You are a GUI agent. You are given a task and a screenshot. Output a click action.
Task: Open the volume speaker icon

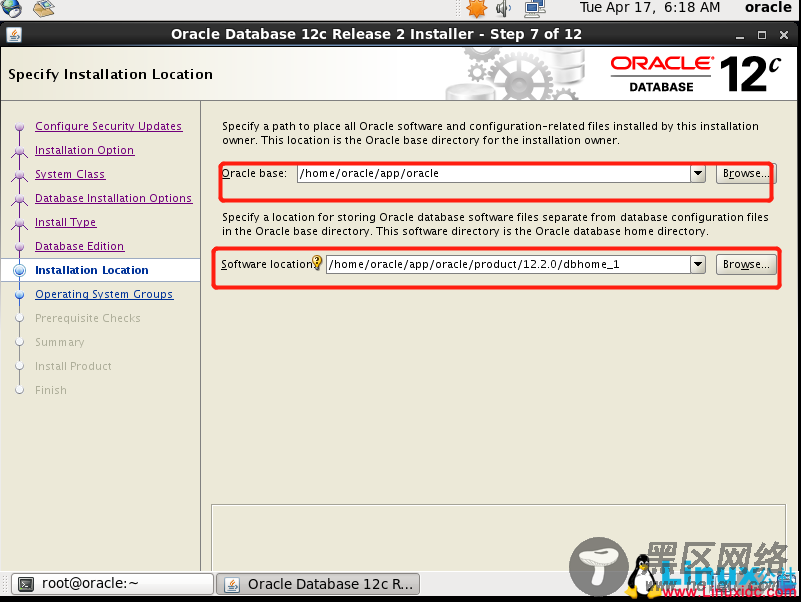click(504, 8)
